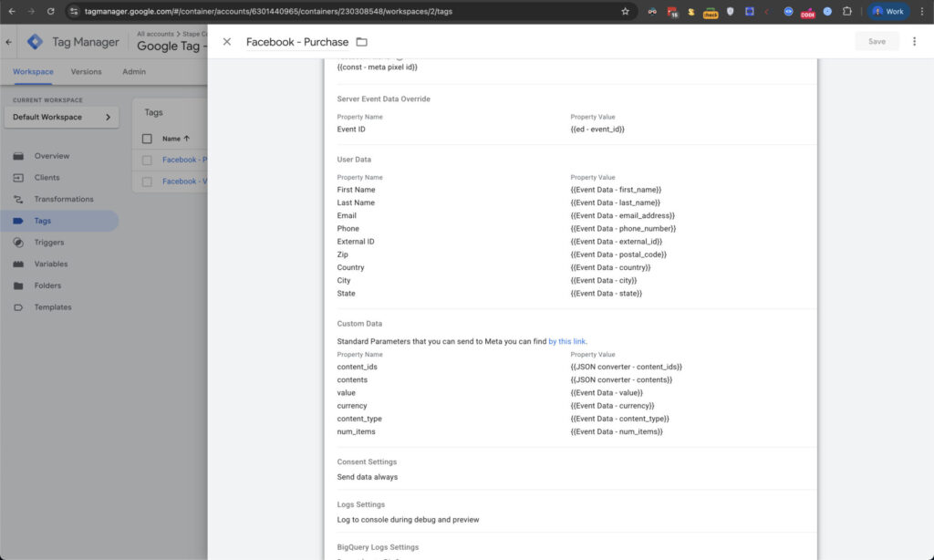Switch to the Versions tab
Viewport: 934px width, 560px height.
click(86, 72)
